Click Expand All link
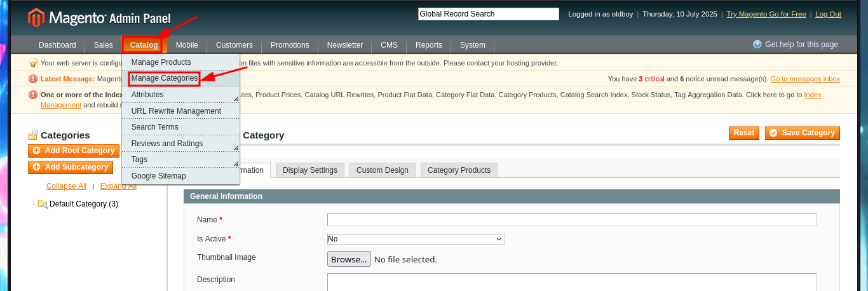 (x=118, y=186)
